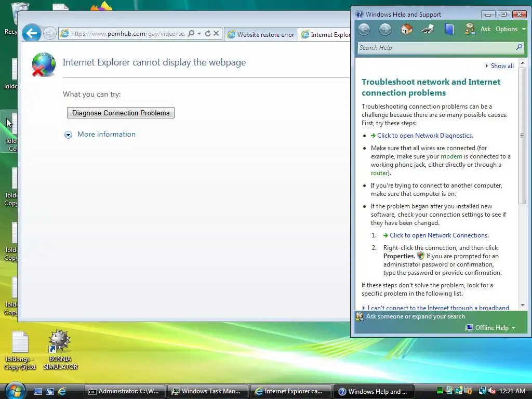Click the Help window scrollbar down arrow

(523, 305)
